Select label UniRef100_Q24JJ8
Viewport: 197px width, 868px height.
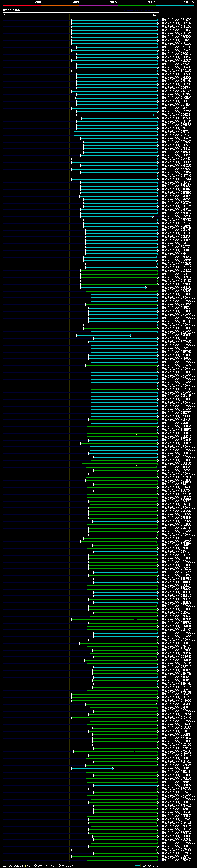click(x=176, y=243)
